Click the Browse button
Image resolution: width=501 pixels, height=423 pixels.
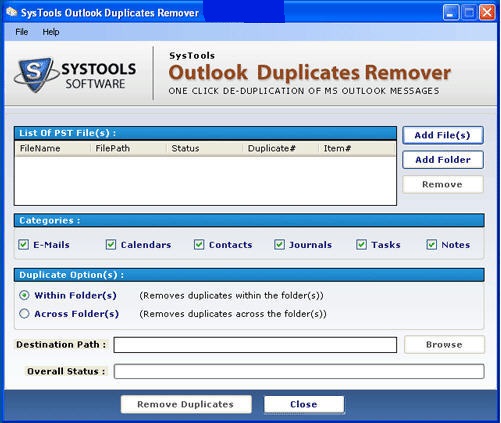point(444,345)
